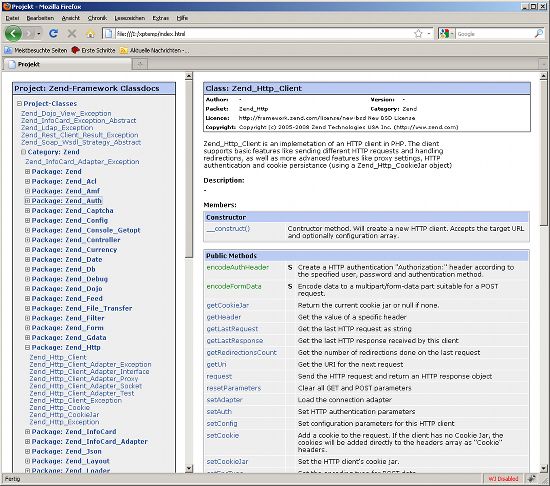Screen dimensions: 550x486
Task: Open the Bearbeiten menu
Action: pos(40,18)
